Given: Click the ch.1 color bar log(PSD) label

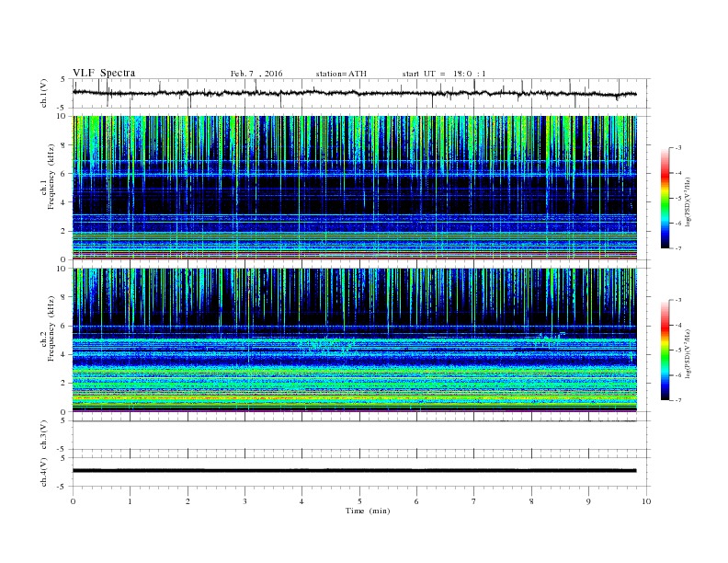Looking at the screenshot, I should click(688, 201).
